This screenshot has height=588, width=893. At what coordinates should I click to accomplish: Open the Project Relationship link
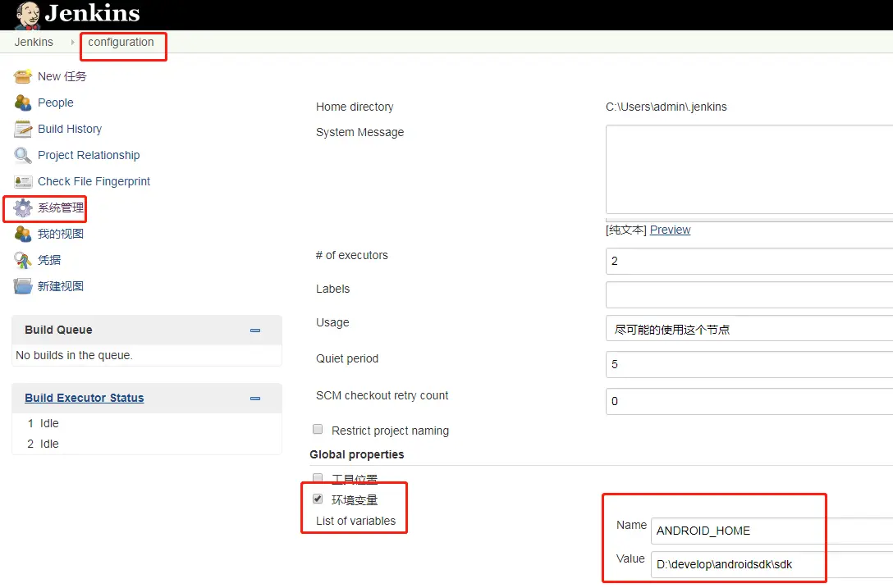tap(89, 155)
